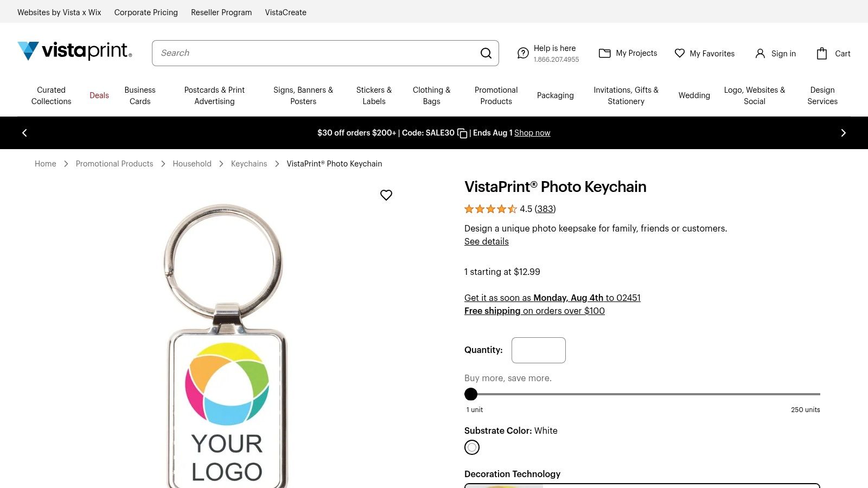Click the Vistaprint logo

74,50
